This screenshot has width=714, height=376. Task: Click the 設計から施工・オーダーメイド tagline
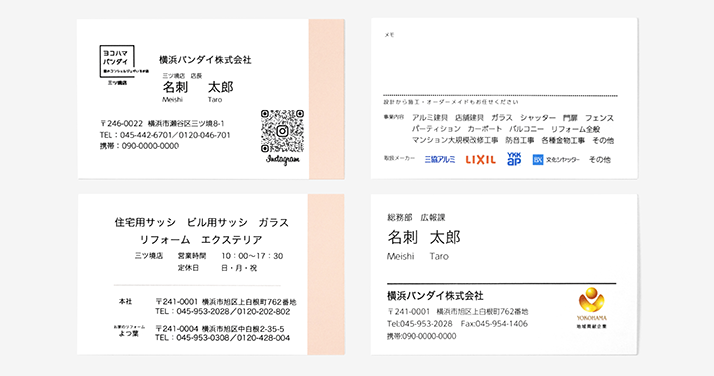click(451, 102)
